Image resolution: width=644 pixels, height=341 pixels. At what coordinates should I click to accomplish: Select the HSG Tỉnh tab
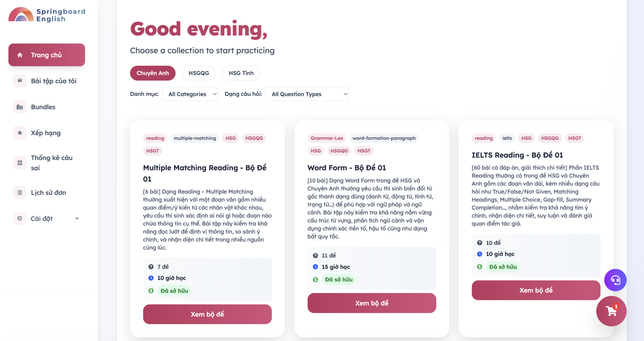coord(241,73)
